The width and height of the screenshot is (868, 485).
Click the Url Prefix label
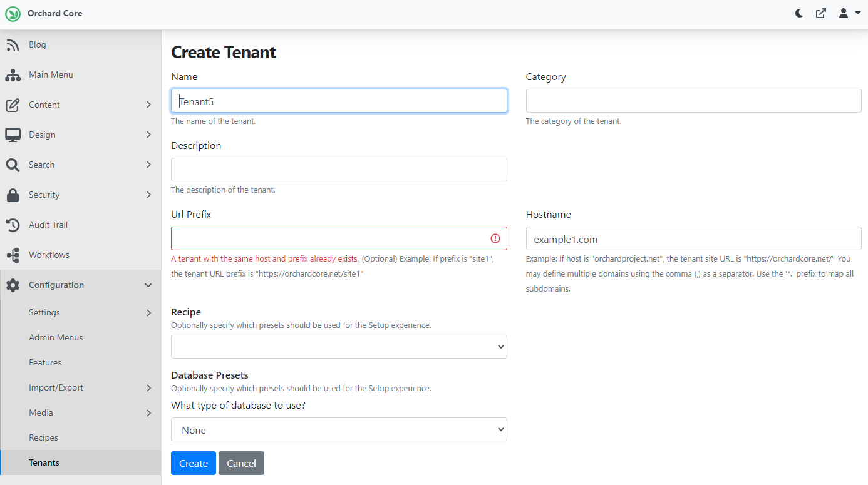click(191, 214)
